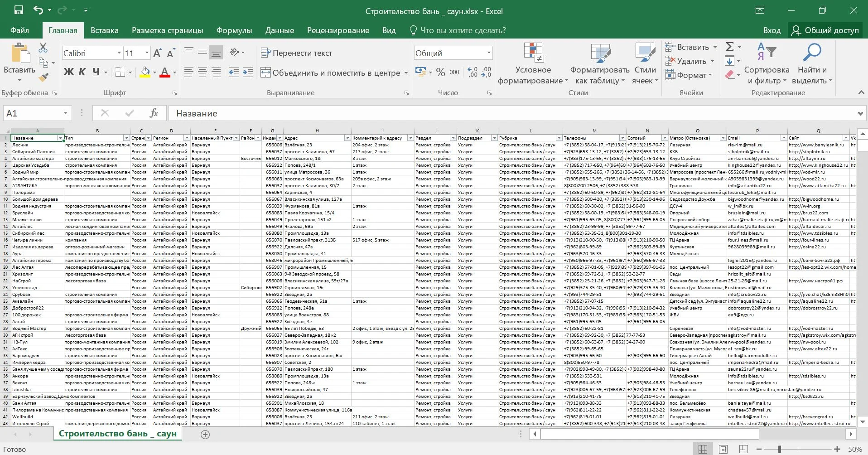Insert function with fx button
Screen dimensions: 868x455
[x=154, y=113]
